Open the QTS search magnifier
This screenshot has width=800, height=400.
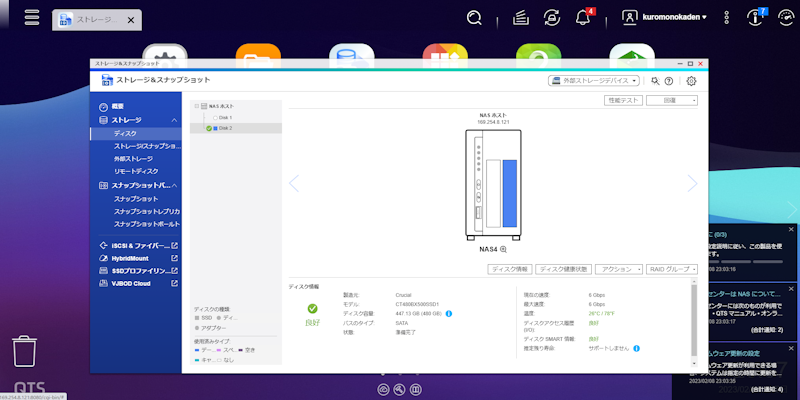coord(474,18)
